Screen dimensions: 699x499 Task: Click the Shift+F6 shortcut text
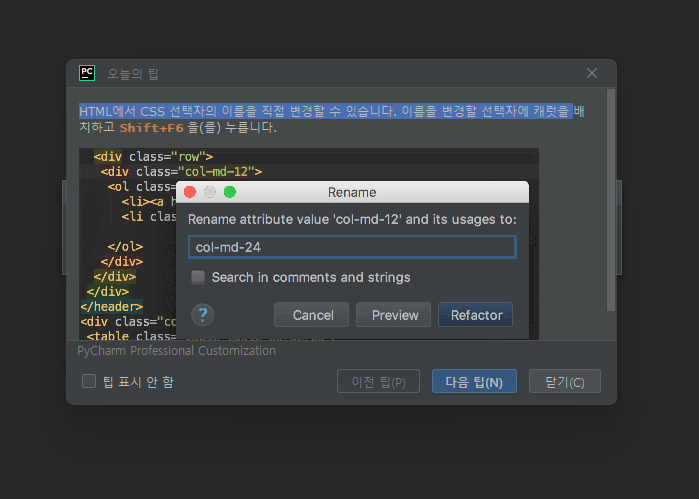tap(152, 128)
